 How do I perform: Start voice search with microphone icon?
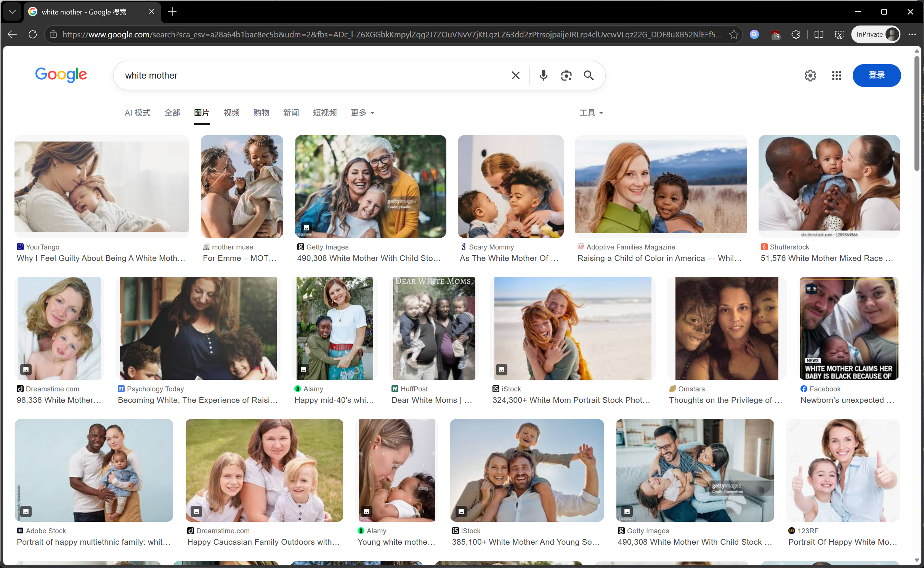pos(544,76)
